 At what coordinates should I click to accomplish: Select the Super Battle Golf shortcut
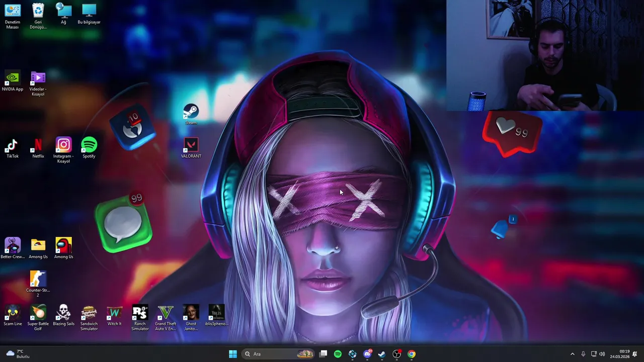pyautogui.click(x=38, y=318)
